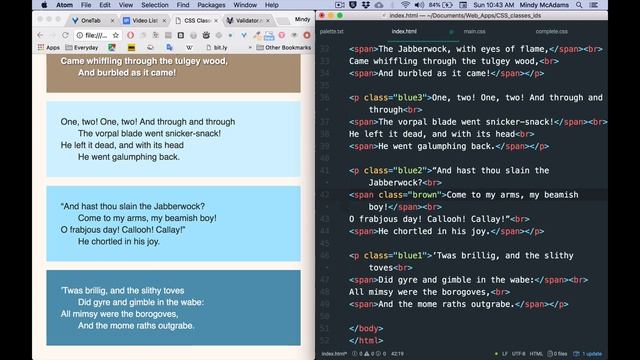Switch to the complete.css editor tab
Image resolution: width=640 pixels, height=360 pixels.
(551, 31)
